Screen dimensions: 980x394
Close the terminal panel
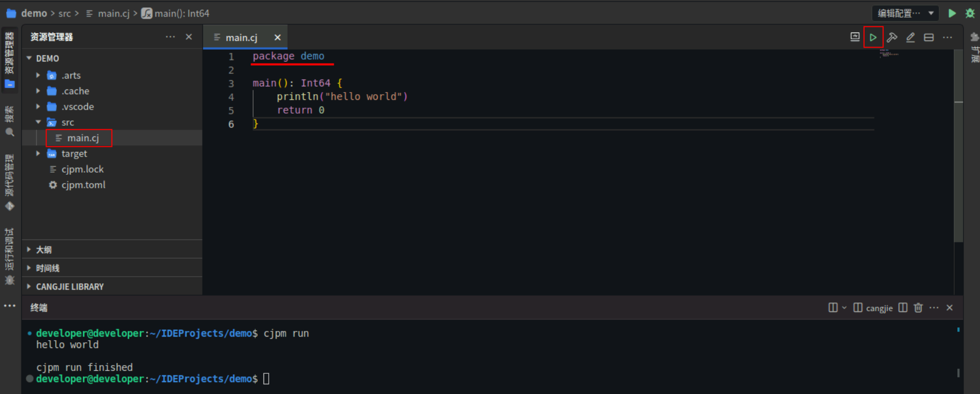(x=950, y=308)
